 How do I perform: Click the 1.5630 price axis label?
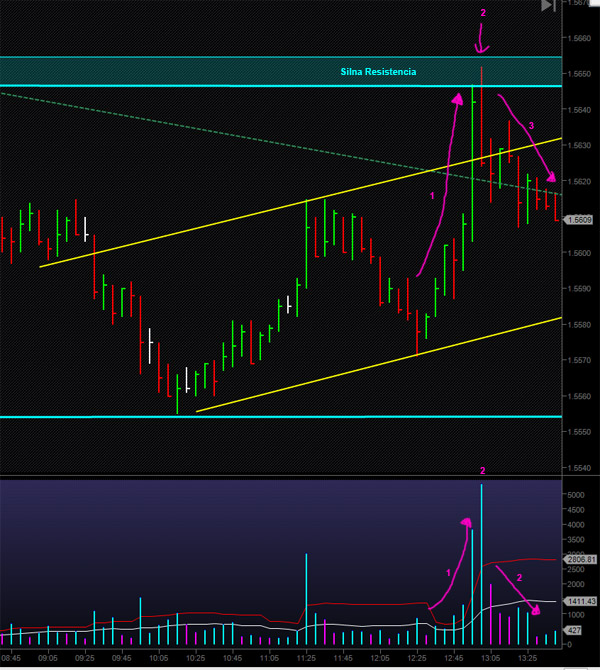click(x=579, y=145)
